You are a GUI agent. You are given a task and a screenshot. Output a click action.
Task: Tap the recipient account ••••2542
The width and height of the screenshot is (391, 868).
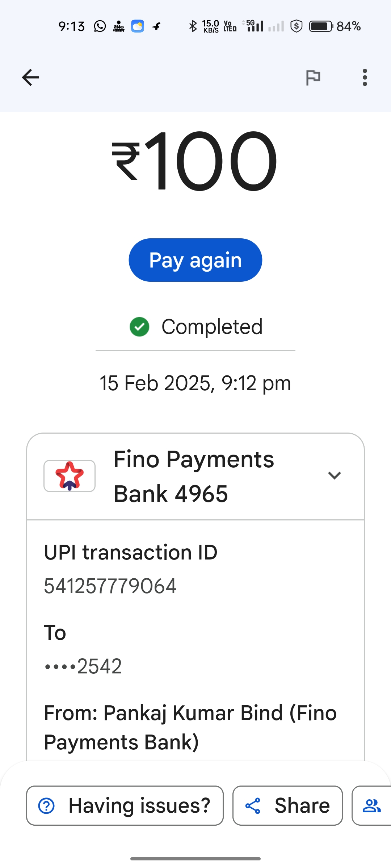83,666
